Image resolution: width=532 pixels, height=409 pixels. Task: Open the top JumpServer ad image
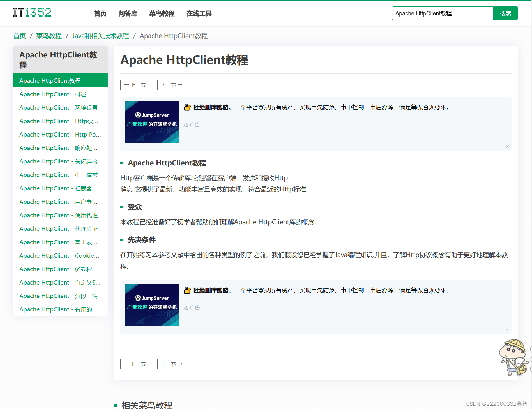[x=152, y=122]
